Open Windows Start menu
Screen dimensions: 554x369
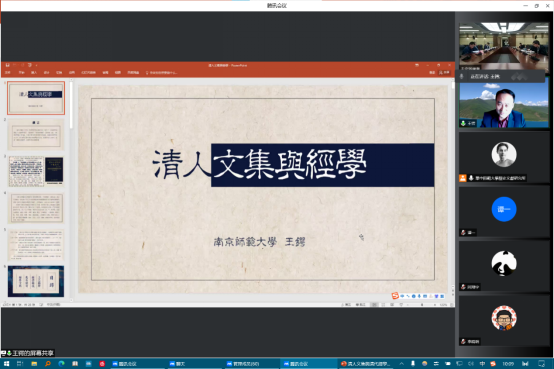point(6,363)
